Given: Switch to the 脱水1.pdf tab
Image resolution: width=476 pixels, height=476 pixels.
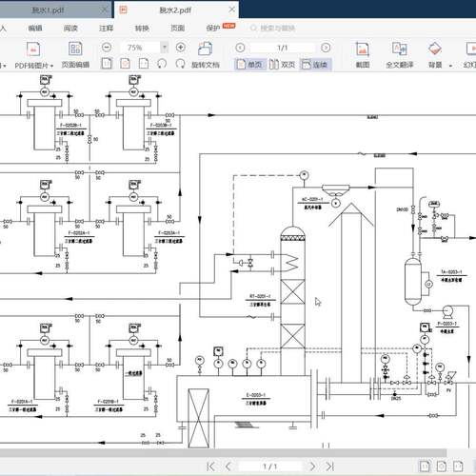Looking at the screenshot, I should pos(48,10).
